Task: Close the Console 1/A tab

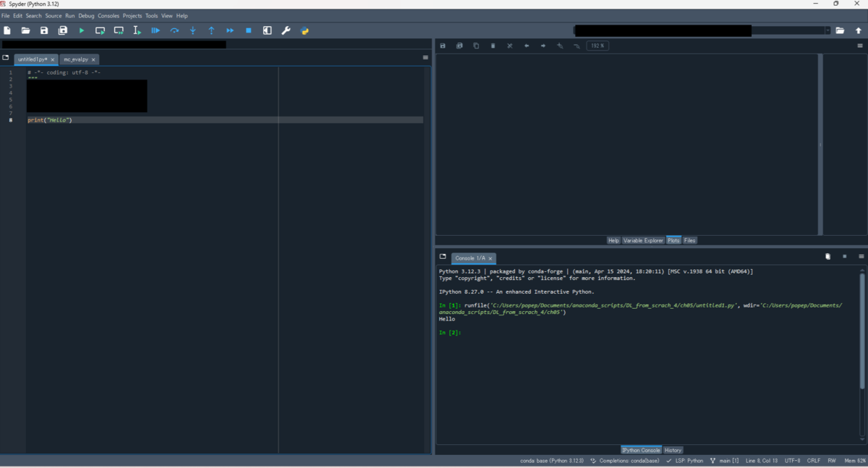Action: (490, 258)
